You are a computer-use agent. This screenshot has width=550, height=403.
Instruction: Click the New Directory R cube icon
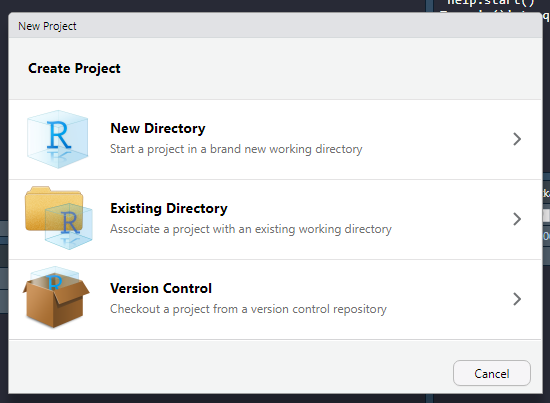point(58,139)
